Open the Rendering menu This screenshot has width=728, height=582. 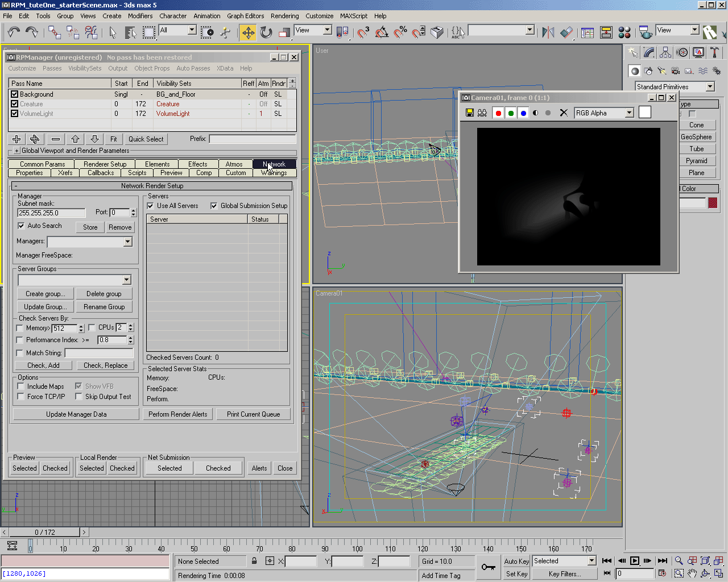point(284,16)
